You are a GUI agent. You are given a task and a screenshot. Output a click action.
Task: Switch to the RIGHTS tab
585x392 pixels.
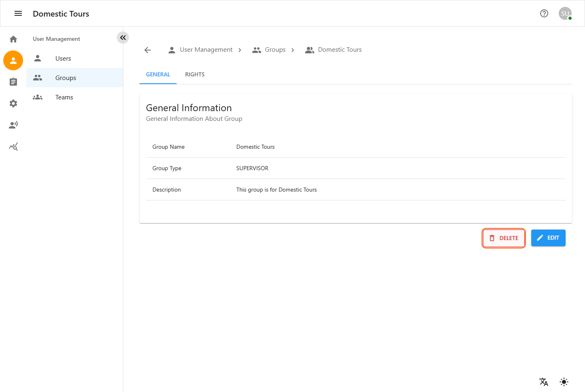click(x=195, y=75)
